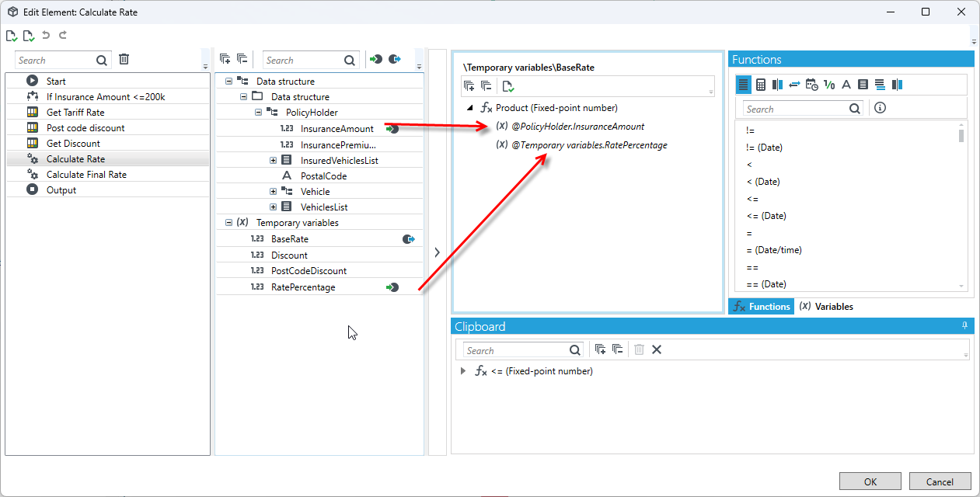980x497 pixels.
Task: Expand the InsuredVehiclesList node
Action: (274, 160)
